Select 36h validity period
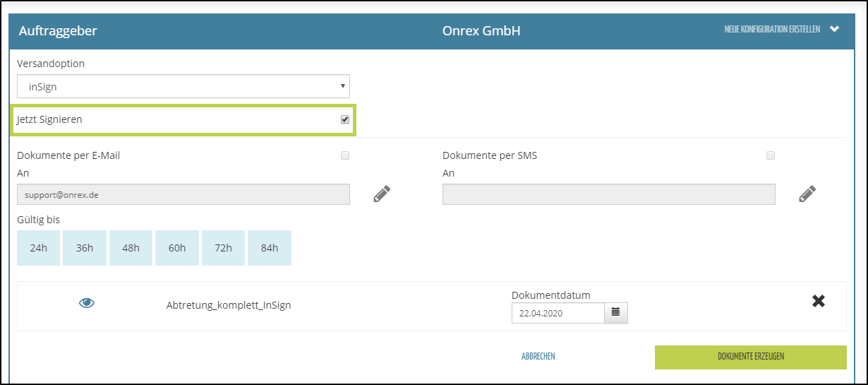Image resolution: width=868 pixels, height=385 pixels. (85, 248)
